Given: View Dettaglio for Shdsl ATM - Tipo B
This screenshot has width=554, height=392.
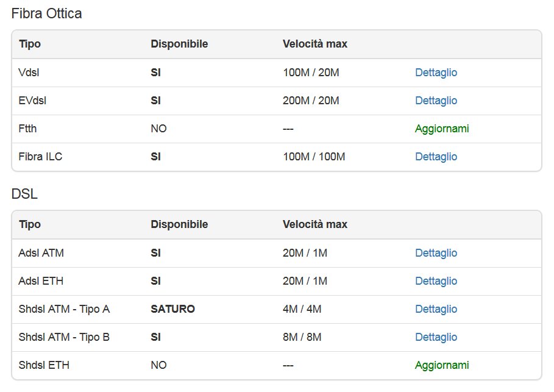Looking at the screenshot, I should (x=436, y=337).
